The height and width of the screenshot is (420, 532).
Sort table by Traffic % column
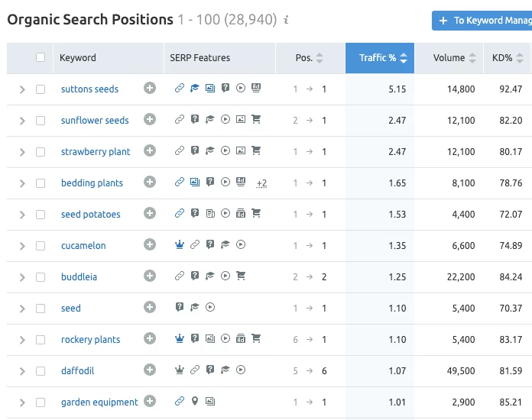380,57
